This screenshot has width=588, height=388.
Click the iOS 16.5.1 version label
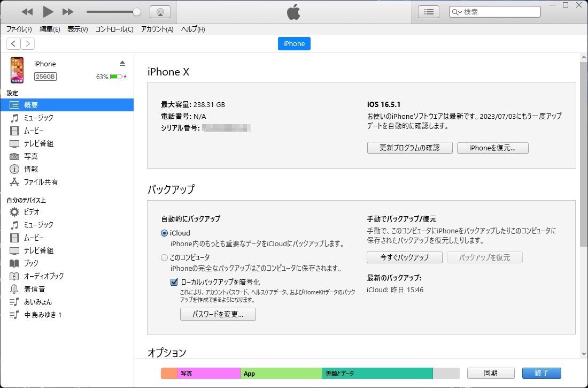click(384, 104)
